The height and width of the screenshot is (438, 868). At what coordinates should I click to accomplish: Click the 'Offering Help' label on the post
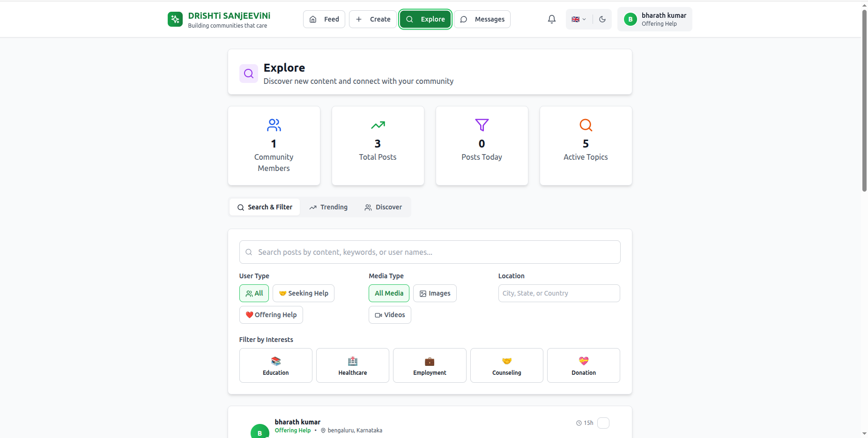[x=293, y=431]
